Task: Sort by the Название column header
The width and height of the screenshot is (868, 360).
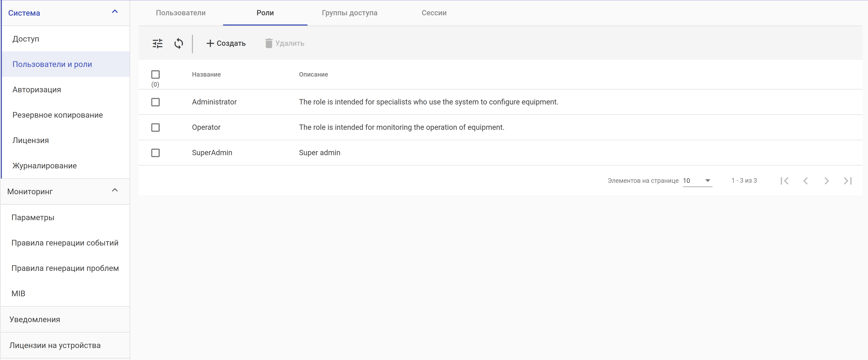Action: click(x=206, y=74)
